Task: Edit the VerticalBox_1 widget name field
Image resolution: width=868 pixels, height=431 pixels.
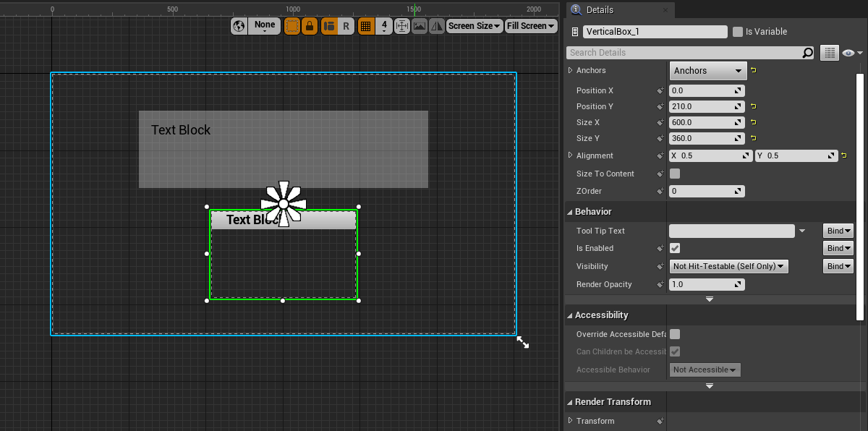Action: coord(655,32)
